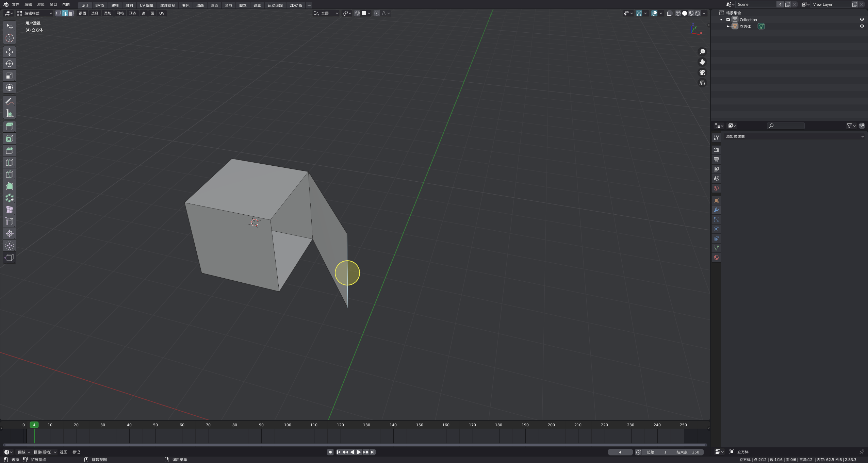Viewport: 868px width, 463px height.
Task: Hide the 立方体 object via eye icon
Action: (x=862, y=26)
